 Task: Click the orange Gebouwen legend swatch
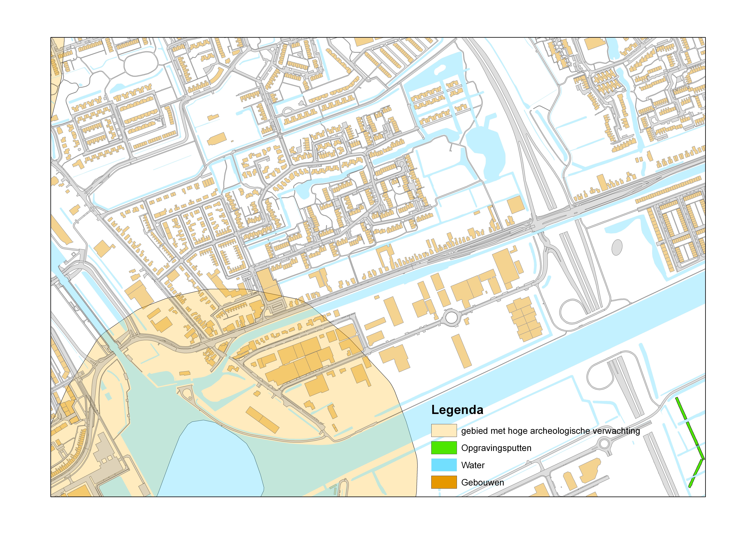(444, 482)
